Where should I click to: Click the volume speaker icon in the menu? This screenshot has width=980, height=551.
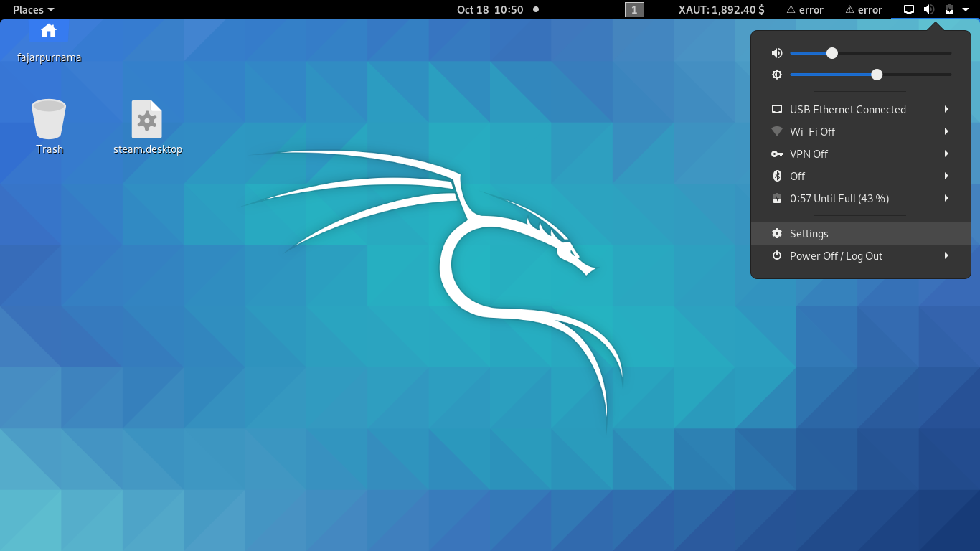(x=776, y=53)
